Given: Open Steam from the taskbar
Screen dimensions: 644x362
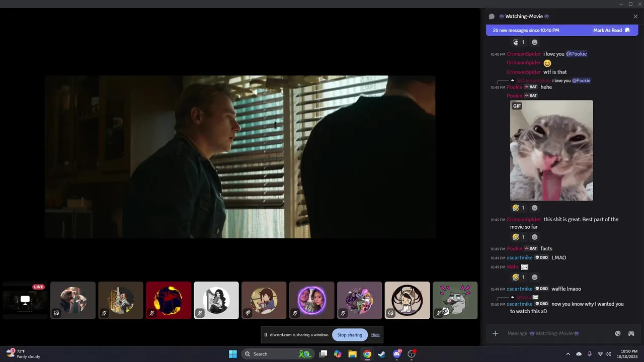Looking at the screenshot, I should click(382, 354).
